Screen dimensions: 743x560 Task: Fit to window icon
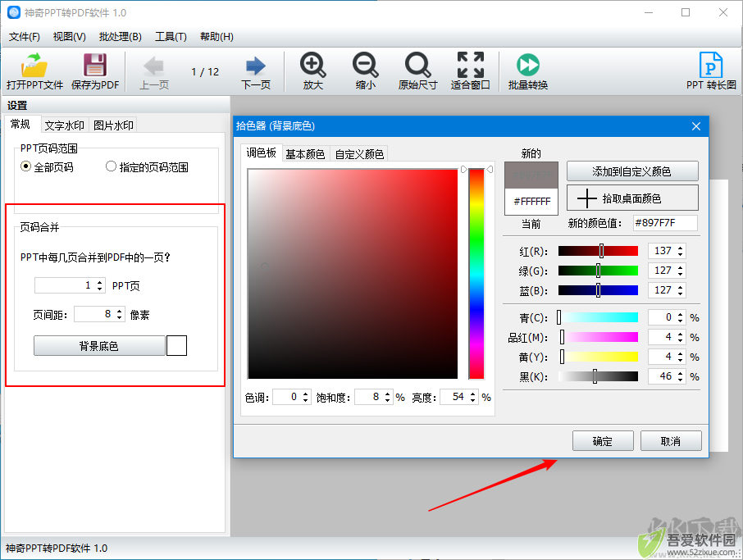click(x=470, y=65)
